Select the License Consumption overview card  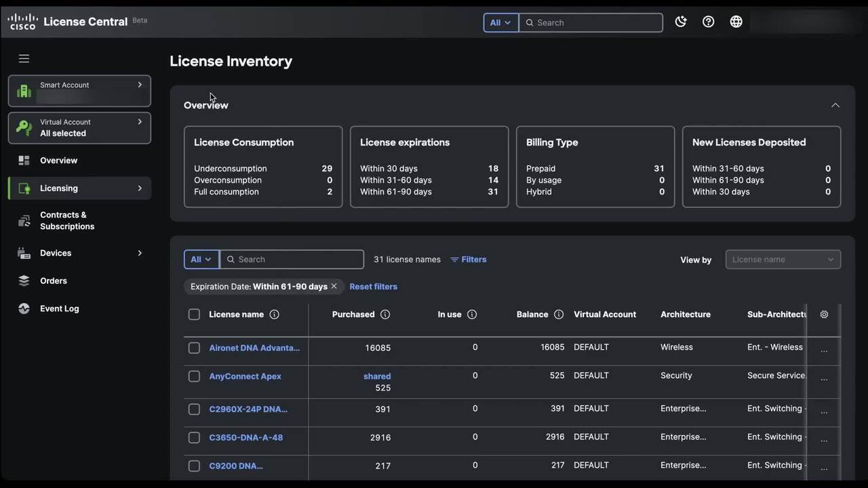(263, 167)
